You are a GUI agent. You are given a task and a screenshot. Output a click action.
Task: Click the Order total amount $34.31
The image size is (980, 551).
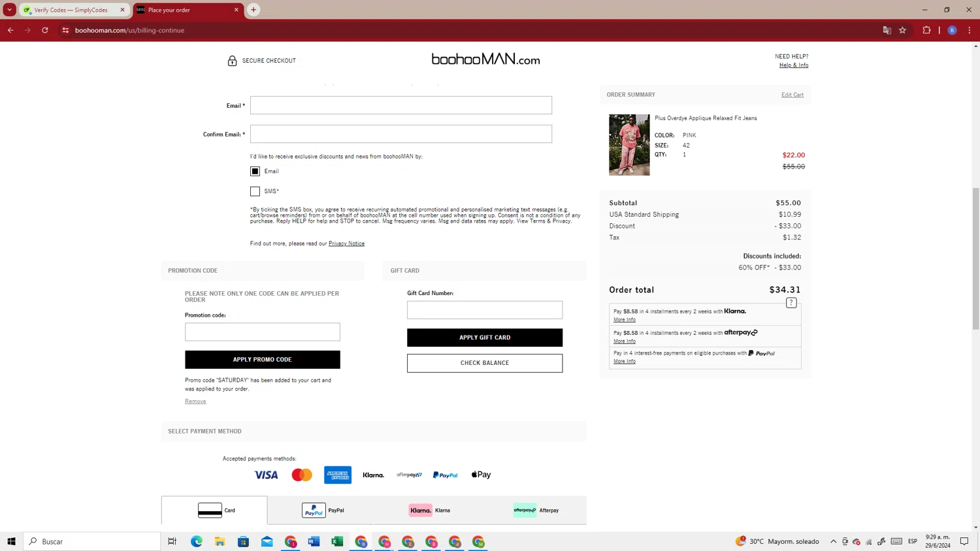[x=785, y=290]
